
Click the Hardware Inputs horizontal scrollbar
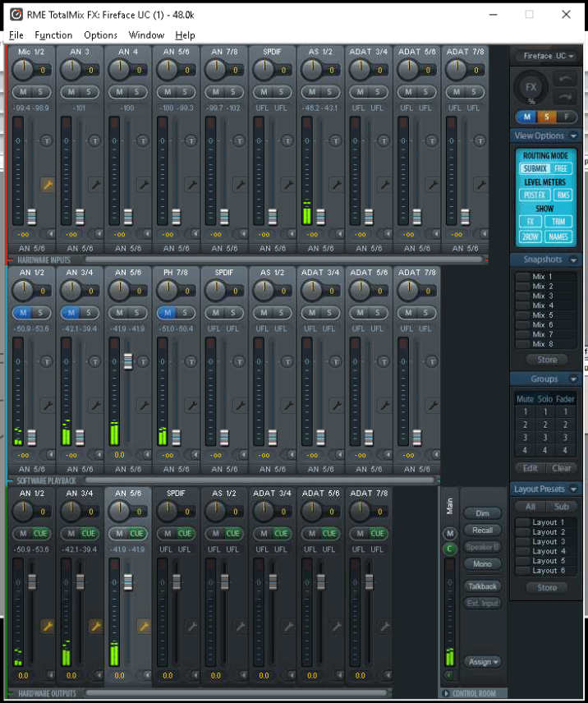pyautogui.click(x=283, y=260)
